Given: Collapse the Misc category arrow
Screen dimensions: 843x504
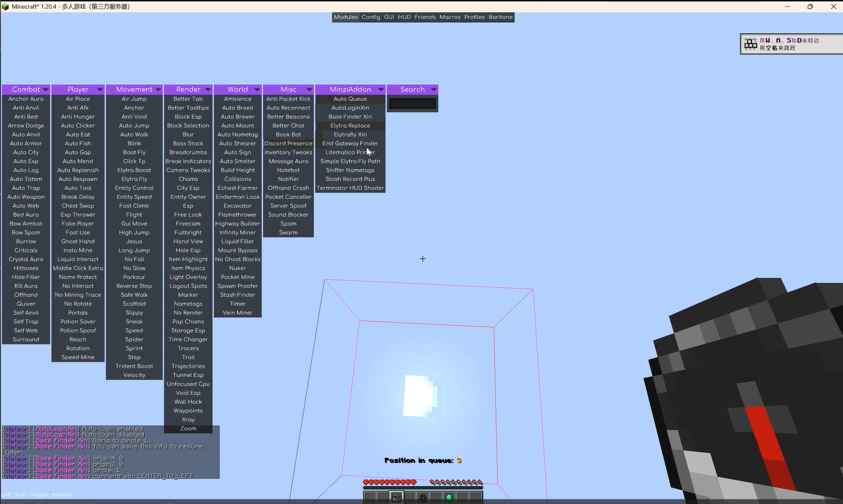Looking at the screenshot, I should point(309,90).
